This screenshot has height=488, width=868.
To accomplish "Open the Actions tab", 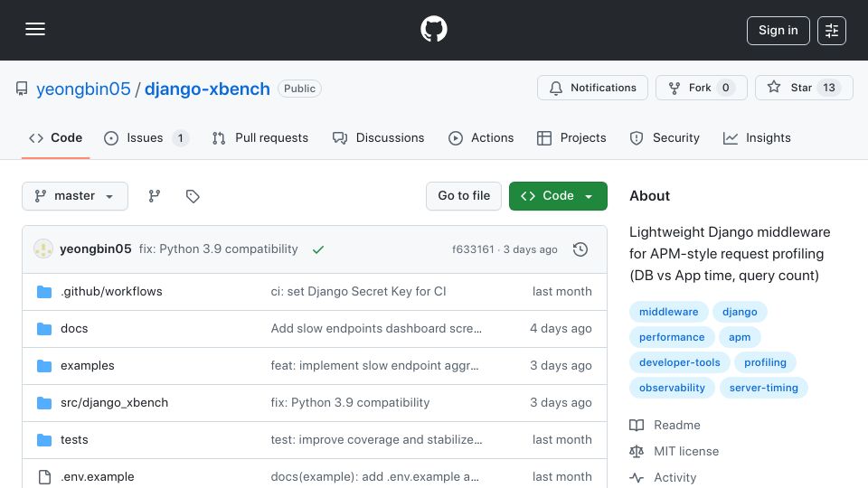I will (x=481, y=137).
